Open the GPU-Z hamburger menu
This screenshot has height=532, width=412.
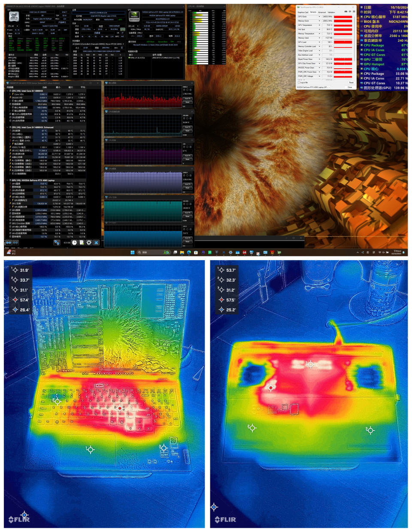pos(354,12)
